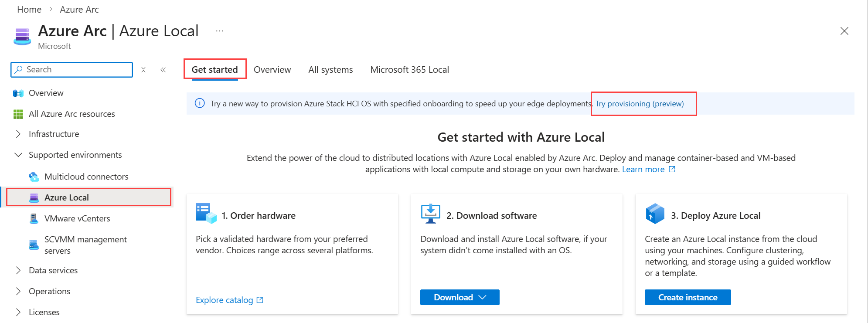Click the Create instance button
868x323 pixels.
(688, 297)
